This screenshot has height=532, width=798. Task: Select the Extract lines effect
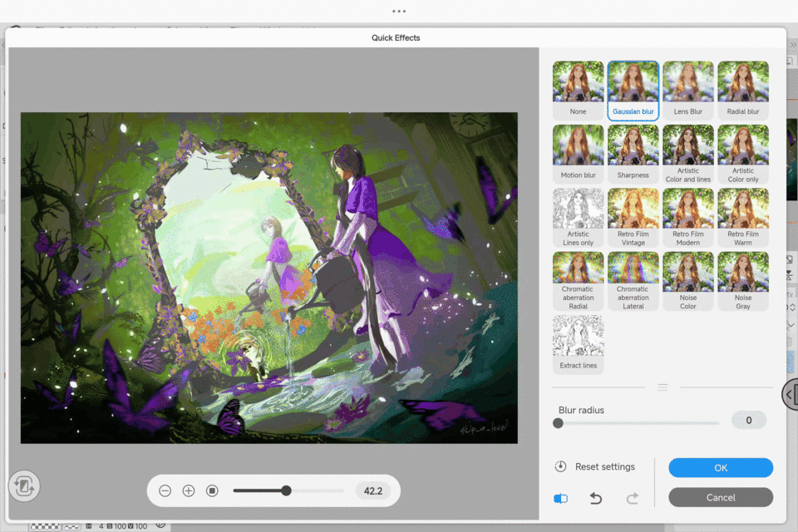click(x=578, y=344)
